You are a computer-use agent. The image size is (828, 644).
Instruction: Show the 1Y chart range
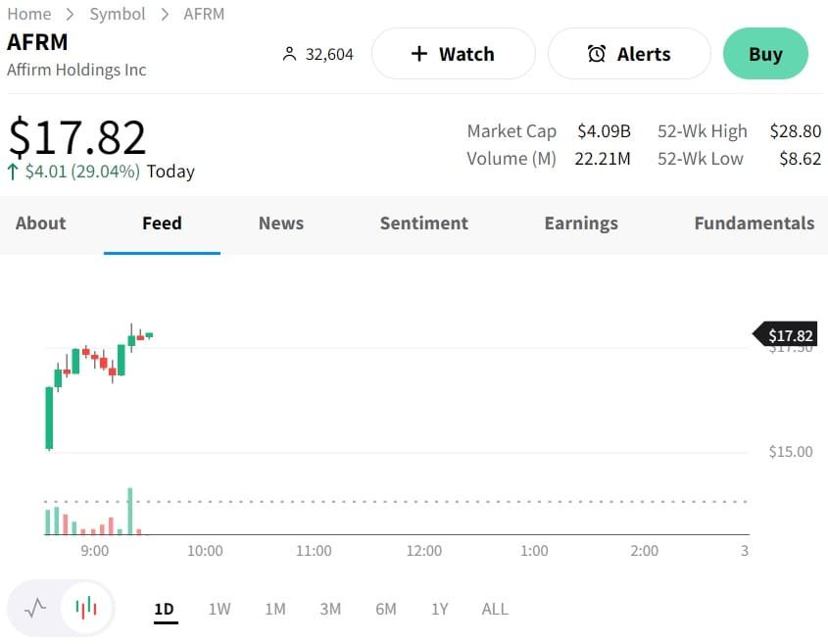click(440, 609)
